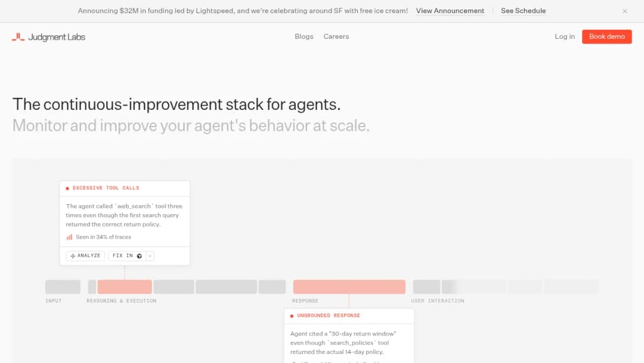Click the Analyze button in tool calls card

(85, 256)
